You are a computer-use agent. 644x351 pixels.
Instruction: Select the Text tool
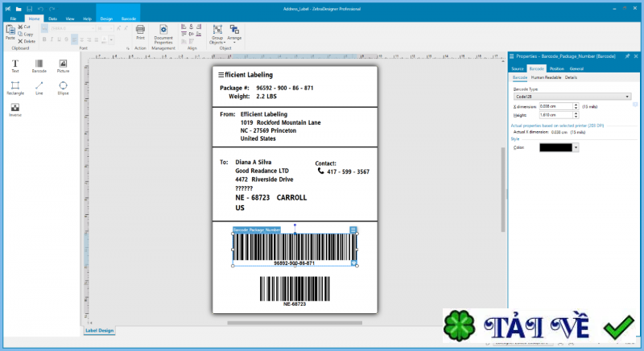point(14,64)
